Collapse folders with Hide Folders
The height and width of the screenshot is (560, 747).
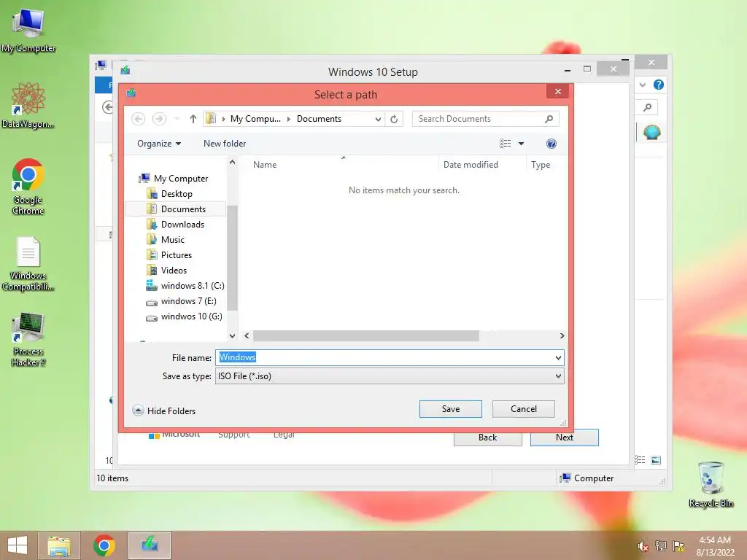pyautogui.click(x=164, y=411)
